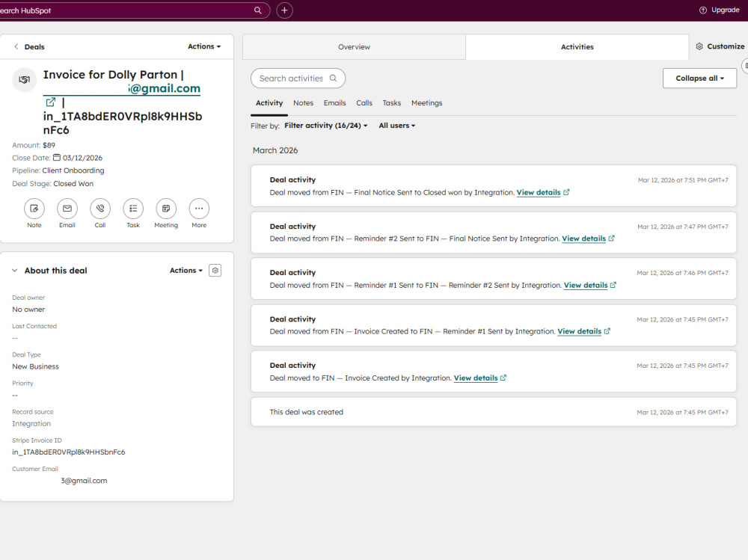Switch to the Notes sub-tab

pyautogui.click(x=304, y=103)
